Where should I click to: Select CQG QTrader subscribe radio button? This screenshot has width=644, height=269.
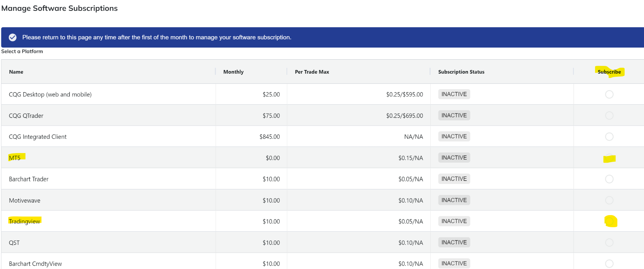point(609,116)
